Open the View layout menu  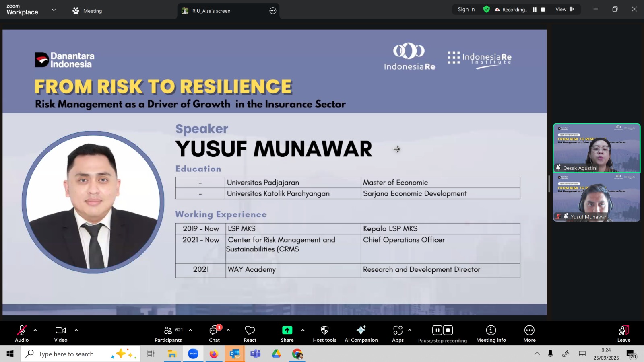(564, 10)
